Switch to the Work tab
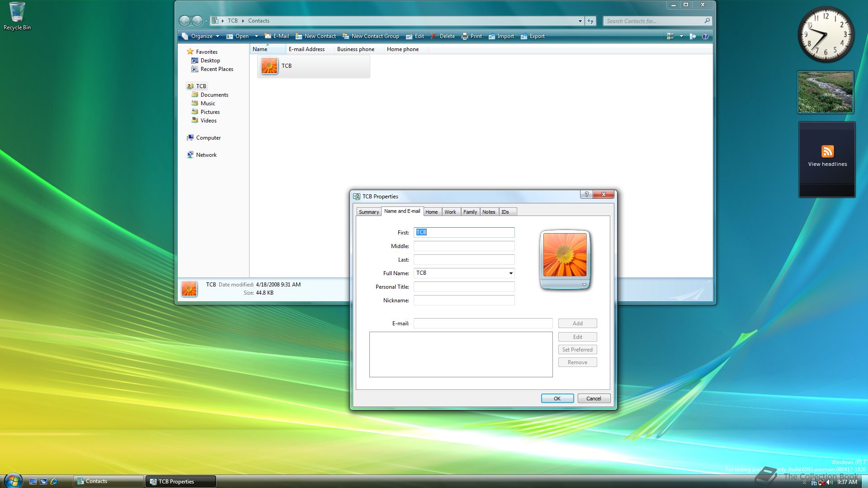This screenshot has width=868, height=488. 450,212
